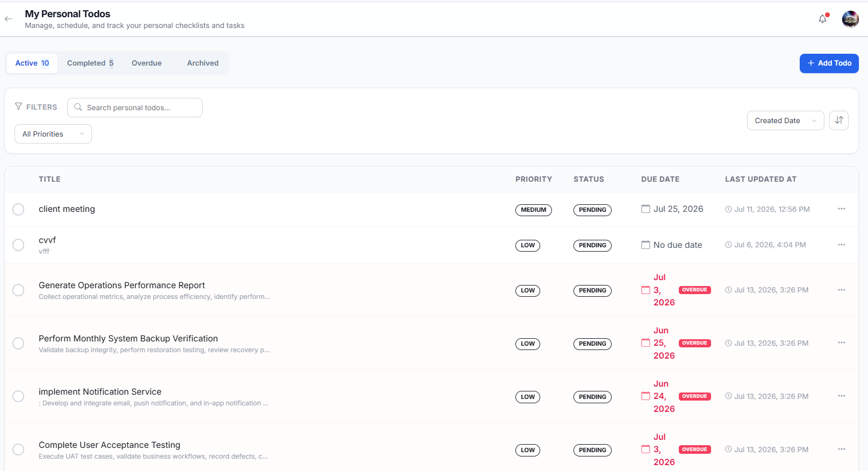This screenshot has width=868, height=471.
Task: Click the PRIORITY column header
Action: [534, 179]
